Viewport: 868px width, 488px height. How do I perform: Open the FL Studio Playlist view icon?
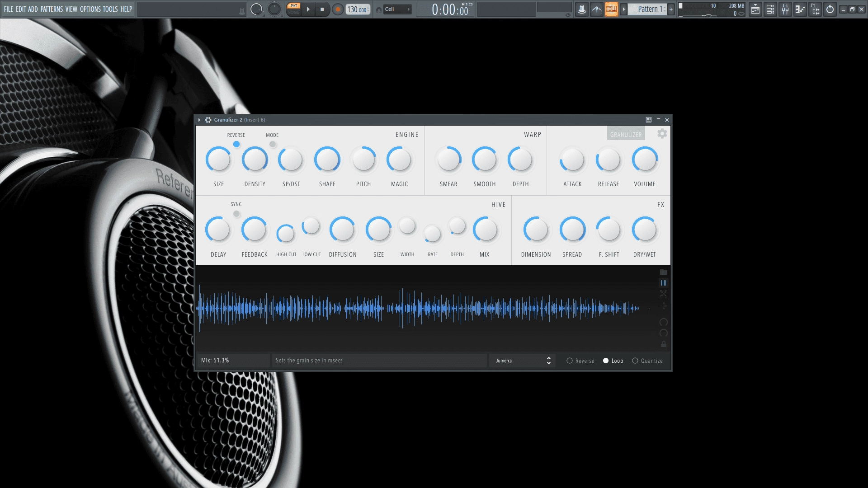pos(755,9)
